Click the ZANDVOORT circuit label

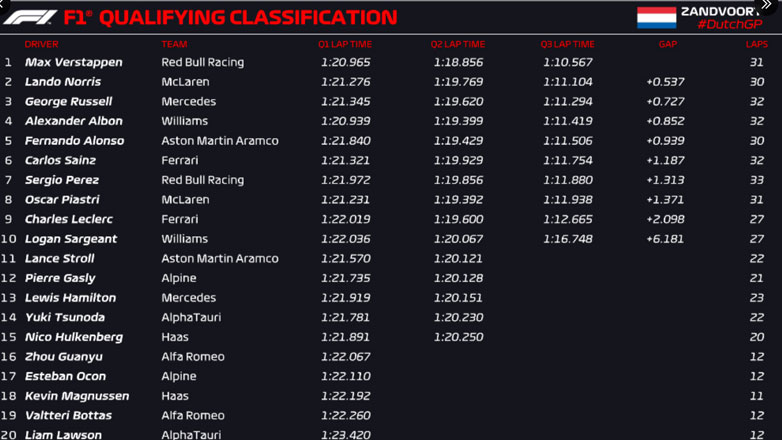tap(718, 11)
